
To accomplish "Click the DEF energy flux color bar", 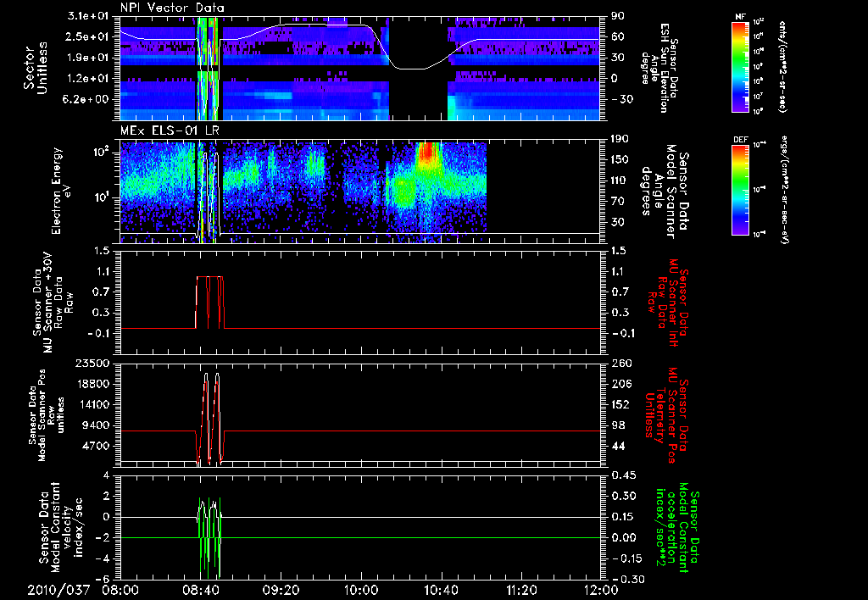I will 740,189.
